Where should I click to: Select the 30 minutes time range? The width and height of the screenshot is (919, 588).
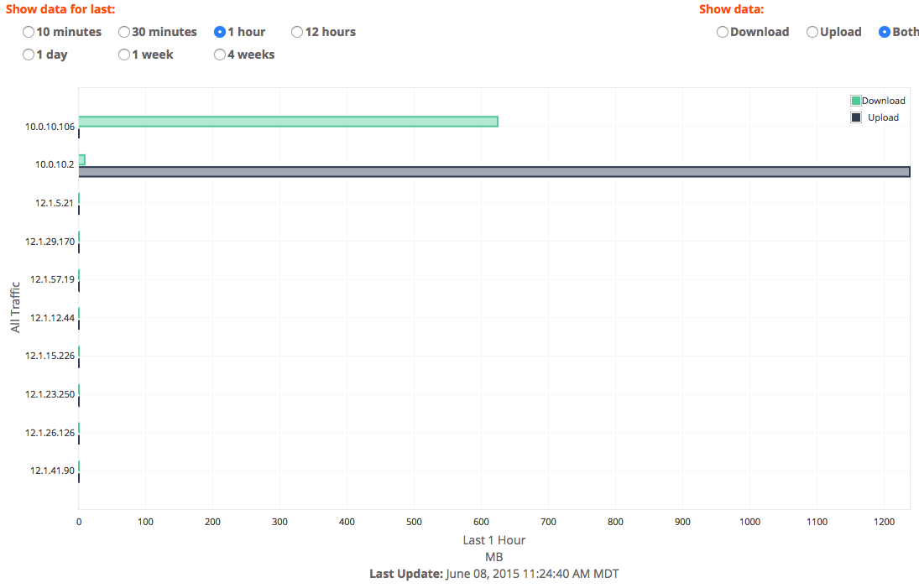(x=124, y=32)
